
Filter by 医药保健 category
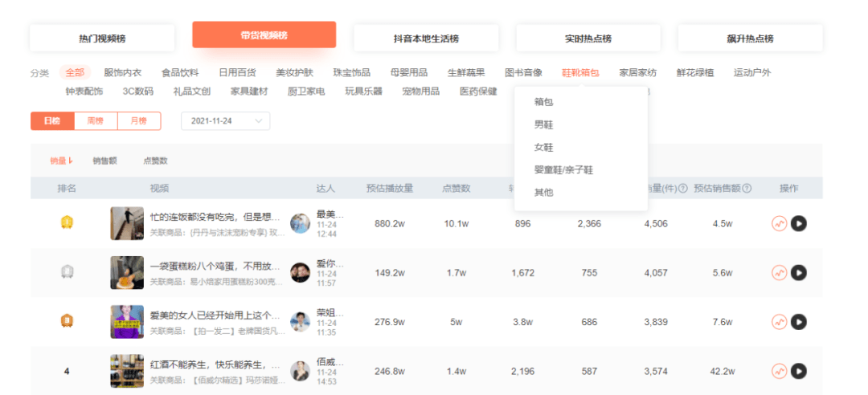pyautogui.click(x=478, y=92)
